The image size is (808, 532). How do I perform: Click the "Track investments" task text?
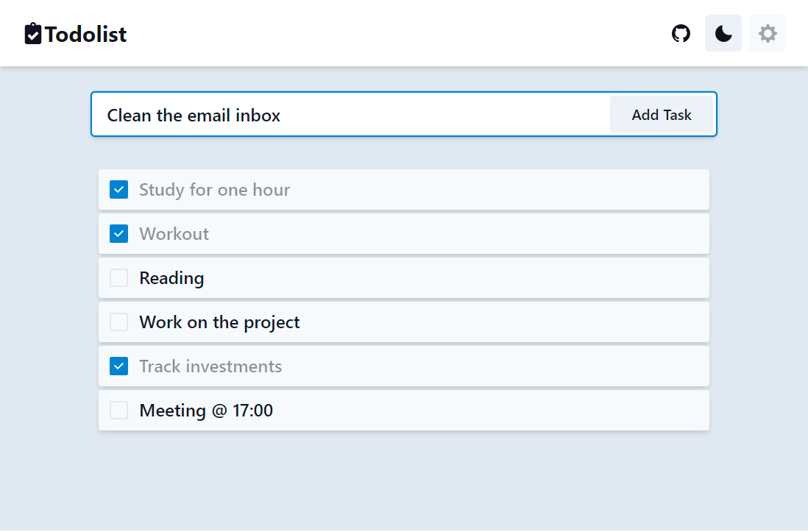[210, 366]
